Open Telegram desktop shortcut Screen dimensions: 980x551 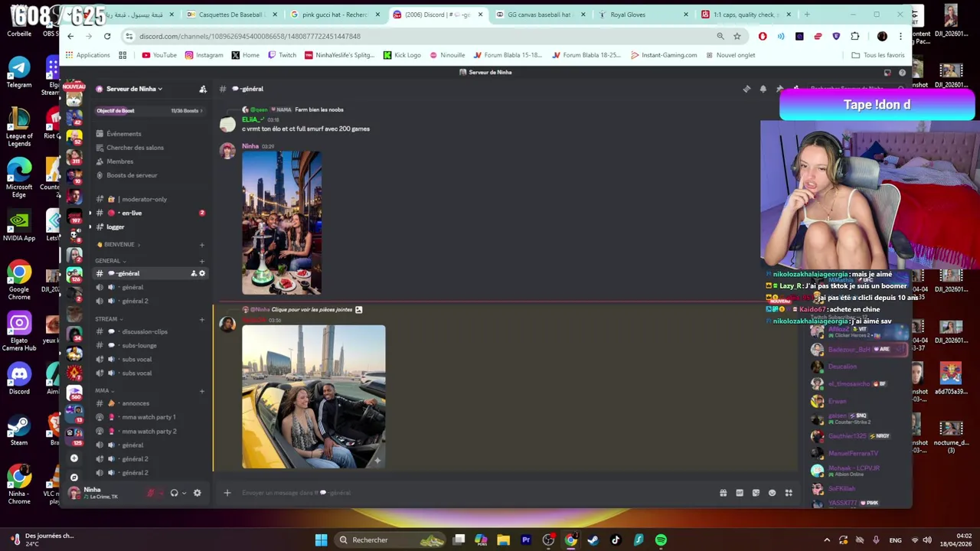click(x=19, y=73)
